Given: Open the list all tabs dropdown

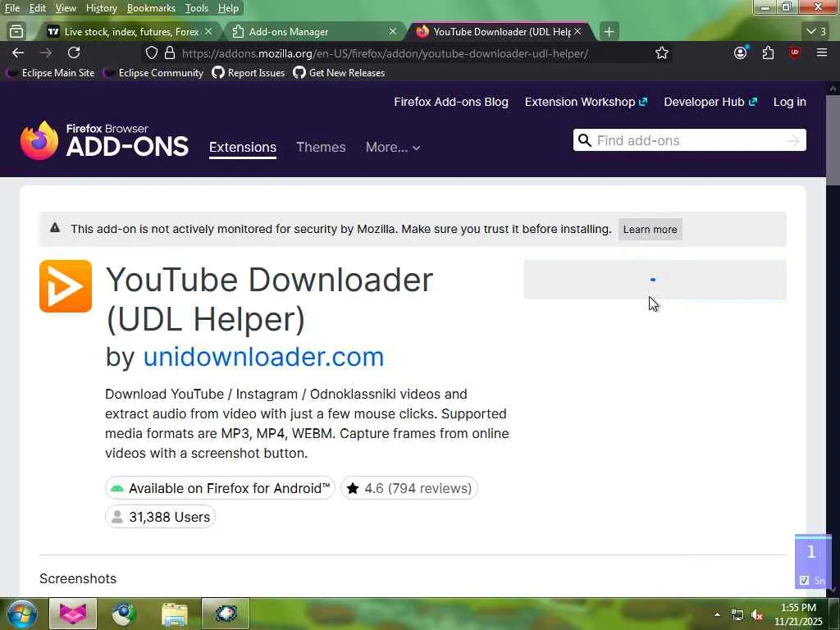Looking at the screenshot, I should point(817,32).
